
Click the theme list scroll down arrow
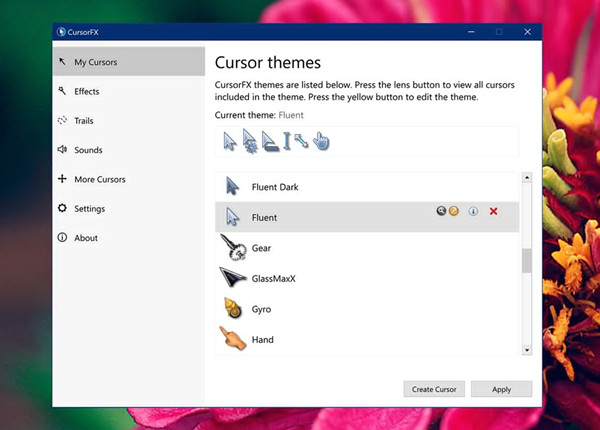527,350
